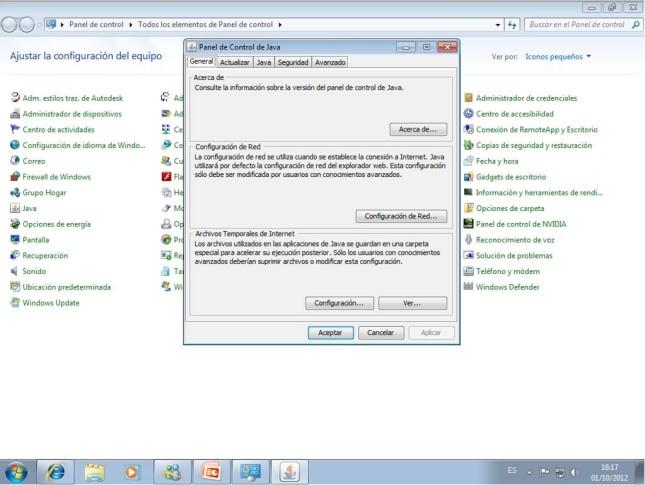Click the Back navigation button
This screenshot has height=485, width=645.
tap(9, 25)
